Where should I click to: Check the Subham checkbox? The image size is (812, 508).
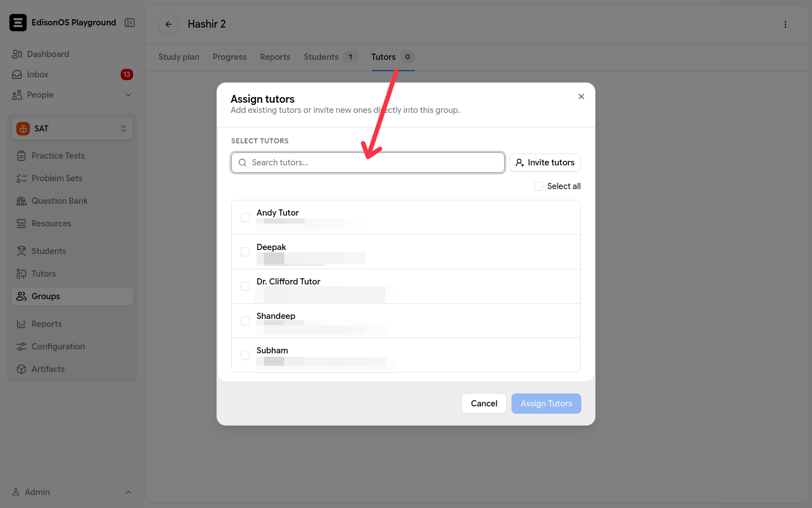point(245,355)
